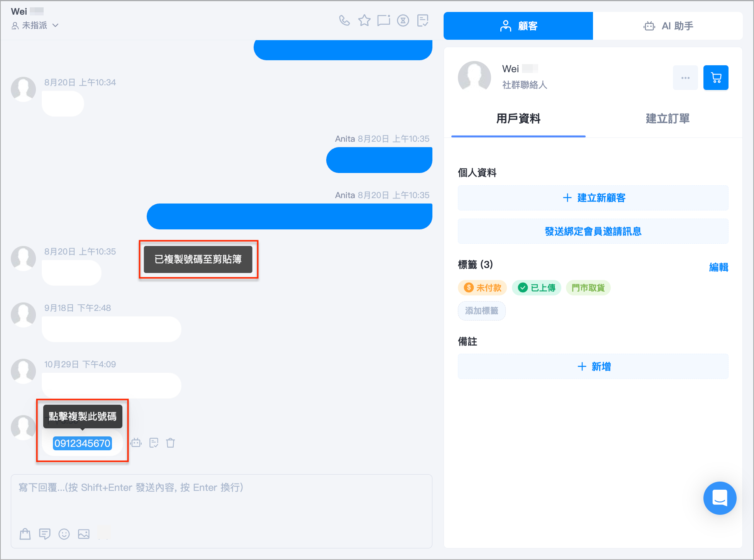Click the 個人資料 heading
This screenshot has height=560, width=754.
(x=477, y=173)
